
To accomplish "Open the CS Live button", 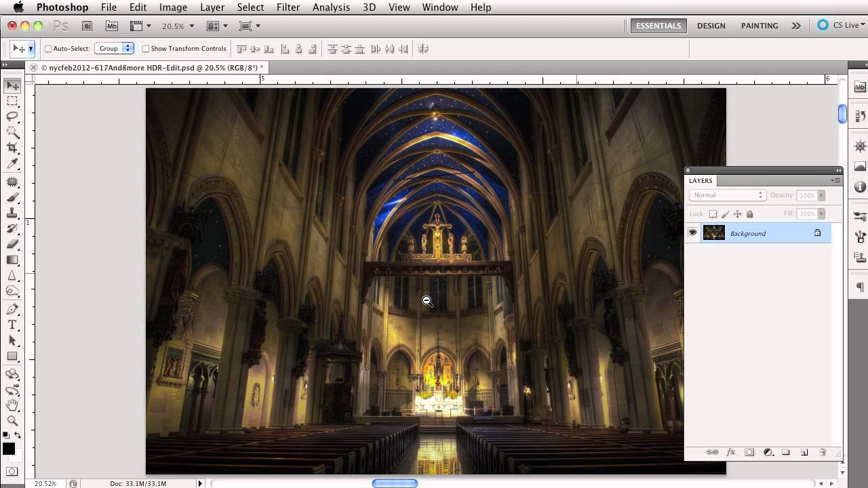I will (x=840, y=25).
